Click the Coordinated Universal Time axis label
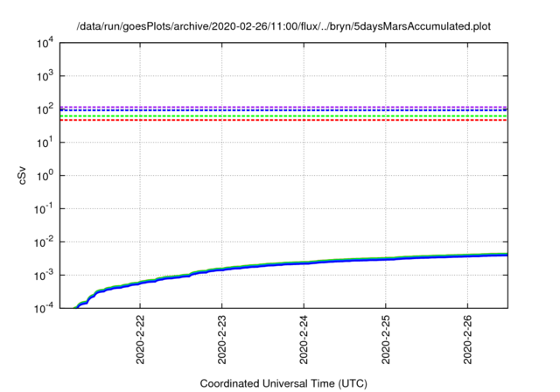 point(283,383)
